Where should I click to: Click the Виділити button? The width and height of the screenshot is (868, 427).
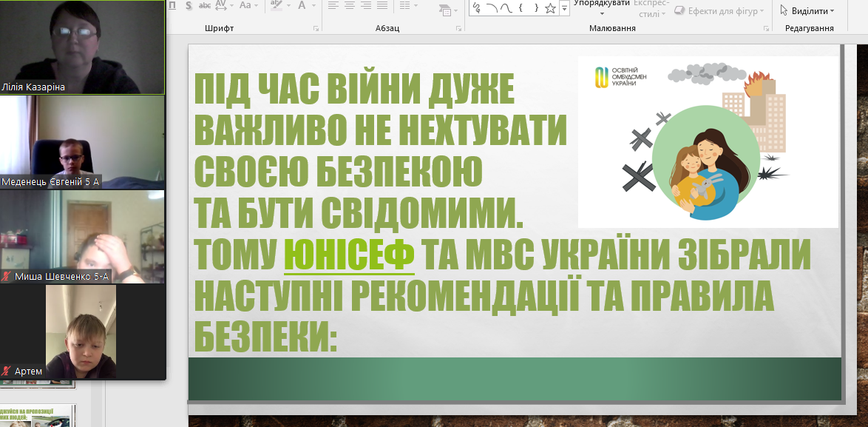point(807,11)
